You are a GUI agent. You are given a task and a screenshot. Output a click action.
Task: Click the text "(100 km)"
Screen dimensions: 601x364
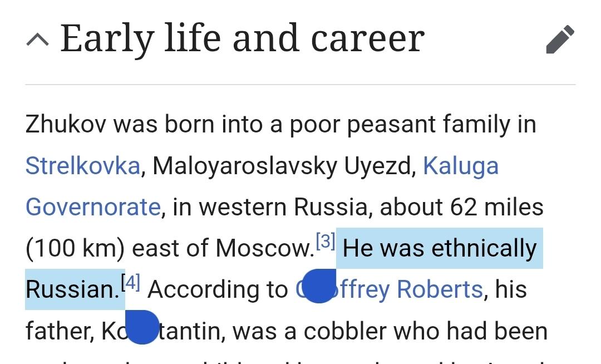click(x=75, y=248)
